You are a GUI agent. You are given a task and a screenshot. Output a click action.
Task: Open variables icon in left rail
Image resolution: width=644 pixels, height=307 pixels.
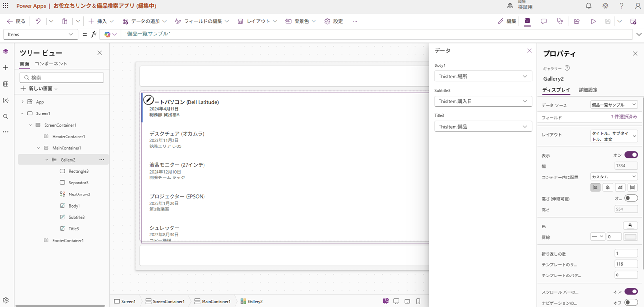[6, 100]
